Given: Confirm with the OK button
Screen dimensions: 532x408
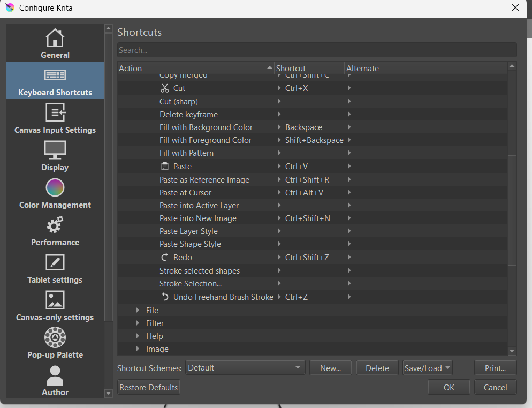Looking at the screenshot, I should click(449, 387).
